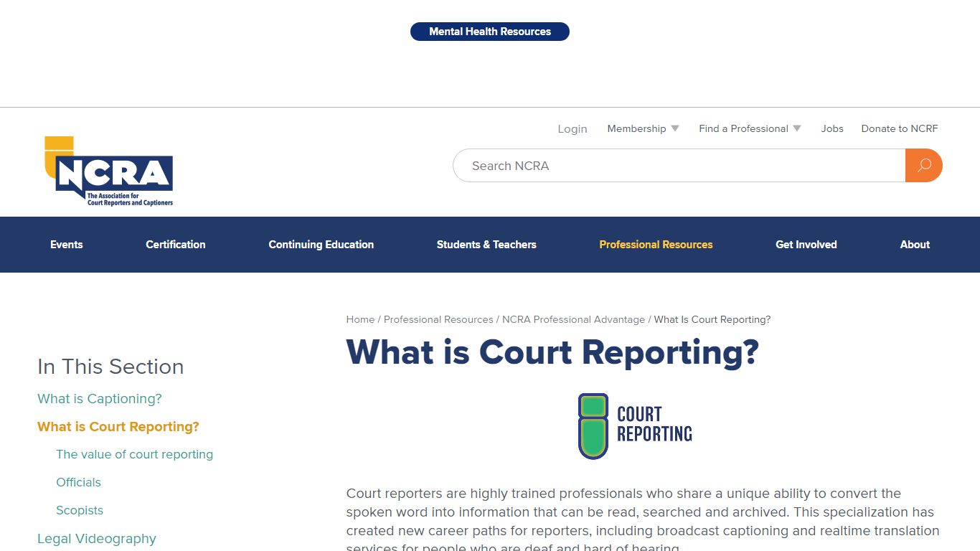980x551 pixels.
Task: Expand the Find a Professional dropdown arrow
Action: click(x=797, y=128)
